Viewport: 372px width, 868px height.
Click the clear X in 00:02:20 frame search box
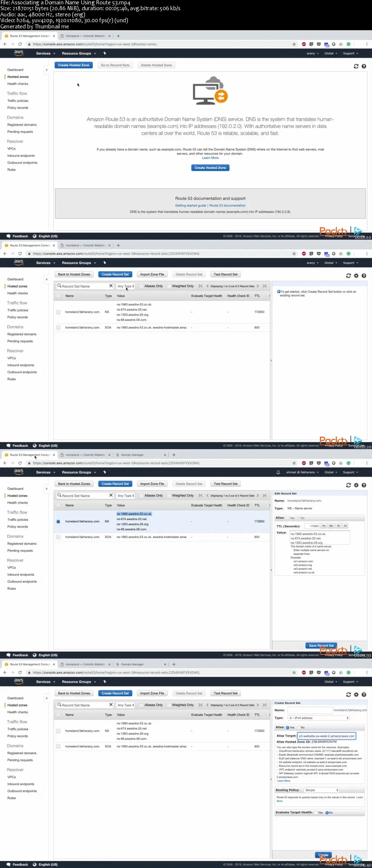pyautogui.click(x=111, y=286)
